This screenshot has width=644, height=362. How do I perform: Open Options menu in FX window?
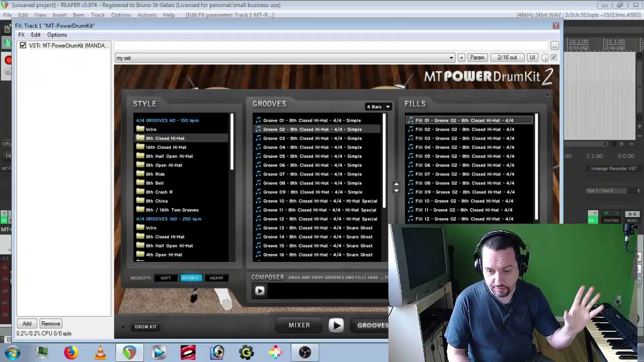57,35
